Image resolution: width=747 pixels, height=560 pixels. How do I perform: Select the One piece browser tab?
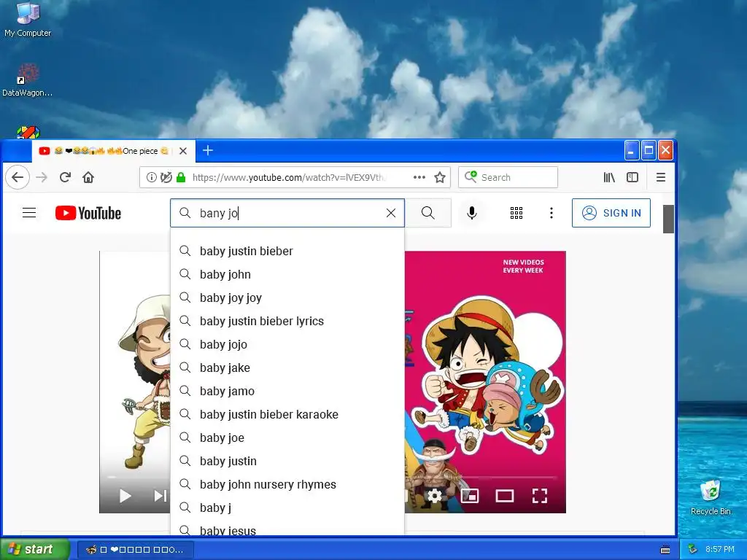click(x=113, y=151)
